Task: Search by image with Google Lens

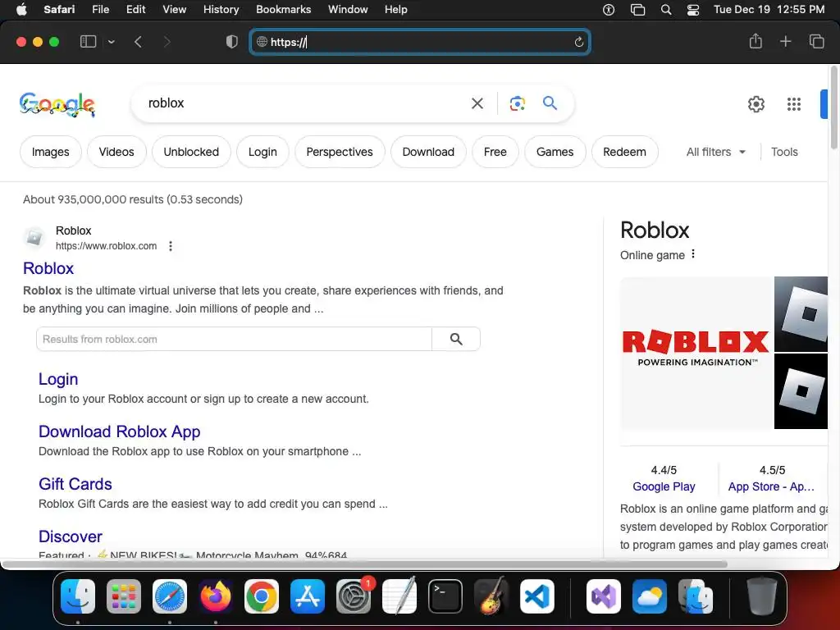Action: click(x=517, y=103)
